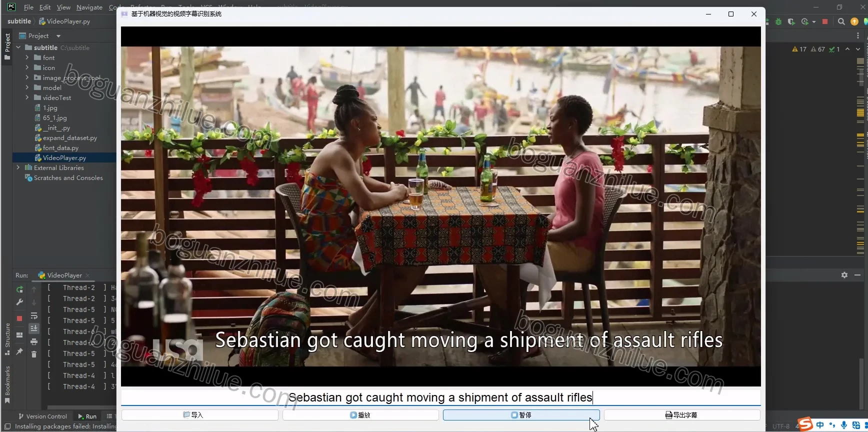Clear console output with trash icon
The width and height of the screenshot is (868, 432).
point(34,354)
